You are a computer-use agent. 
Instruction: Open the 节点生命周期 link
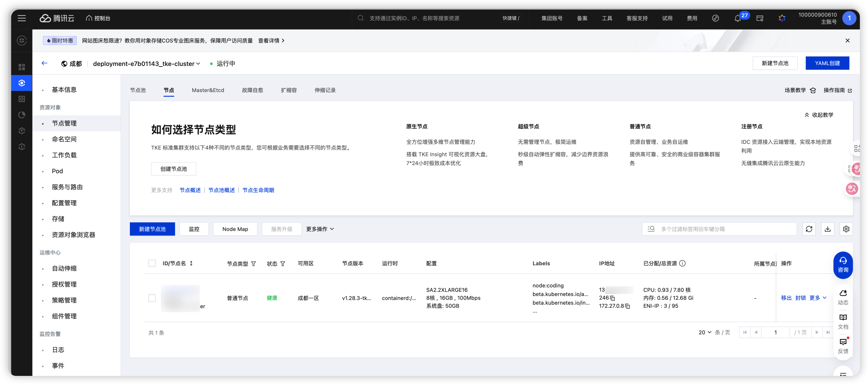click(x=258, y=190)
